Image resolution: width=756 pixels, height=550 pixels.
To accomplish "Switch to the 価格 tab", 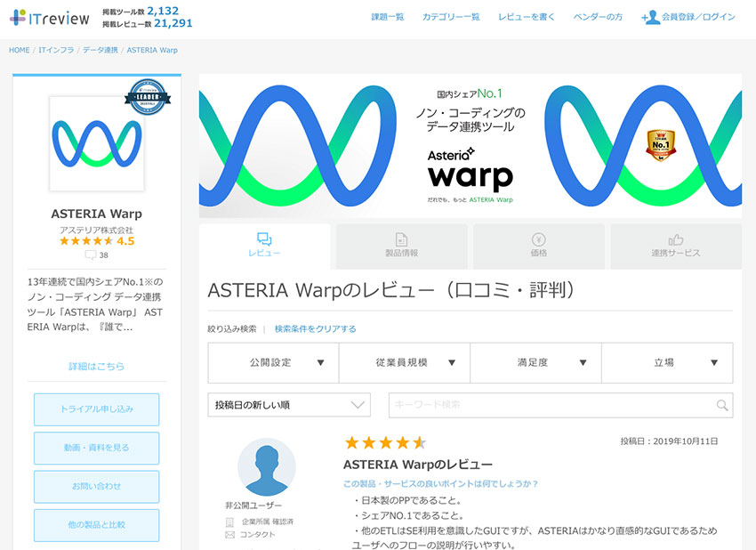I will tap(539, 246).
